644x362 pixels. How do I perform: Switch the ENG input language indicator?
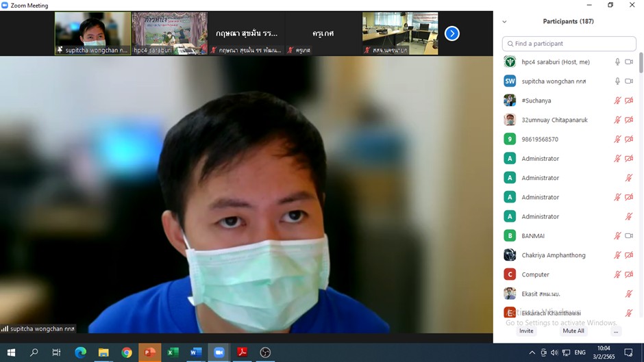(580, 352)
